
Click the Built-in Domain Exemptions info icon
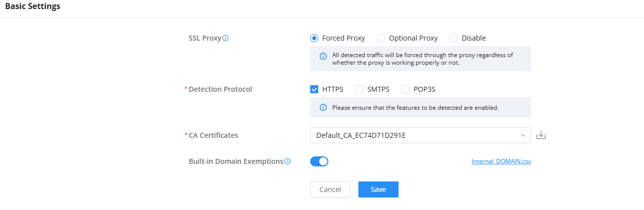tap(288, 161)
